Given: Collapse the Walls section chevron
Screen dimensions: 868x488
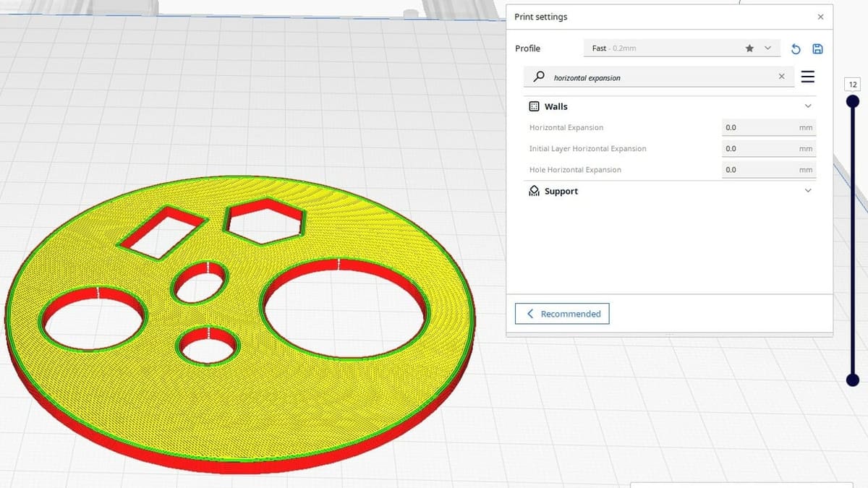Looking at the screenshot, I should 807,106.
